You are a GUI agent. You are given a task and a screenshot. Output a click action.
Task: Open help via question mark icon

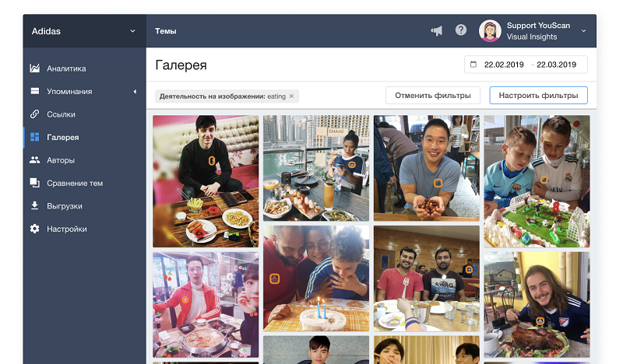(461, 30)
